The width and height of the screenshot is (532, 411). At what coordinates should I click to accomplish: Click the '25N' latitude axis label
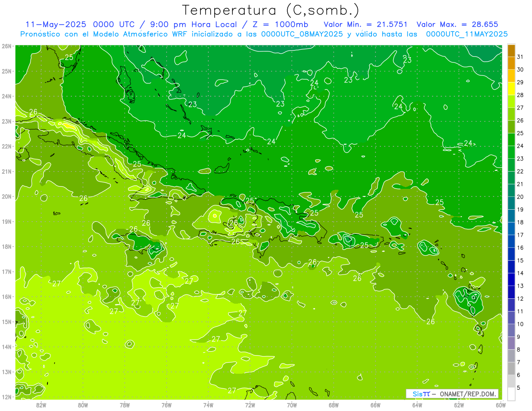pos(7,71)
